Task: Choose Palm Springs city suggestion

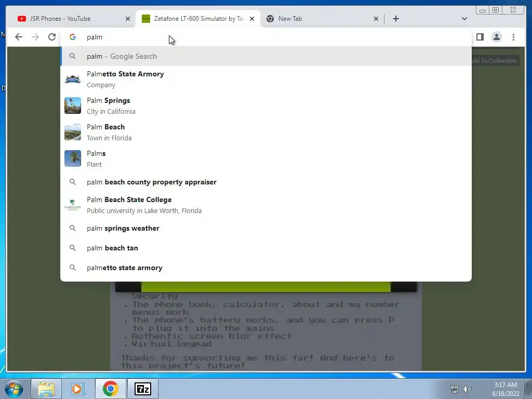Action: 266,106
